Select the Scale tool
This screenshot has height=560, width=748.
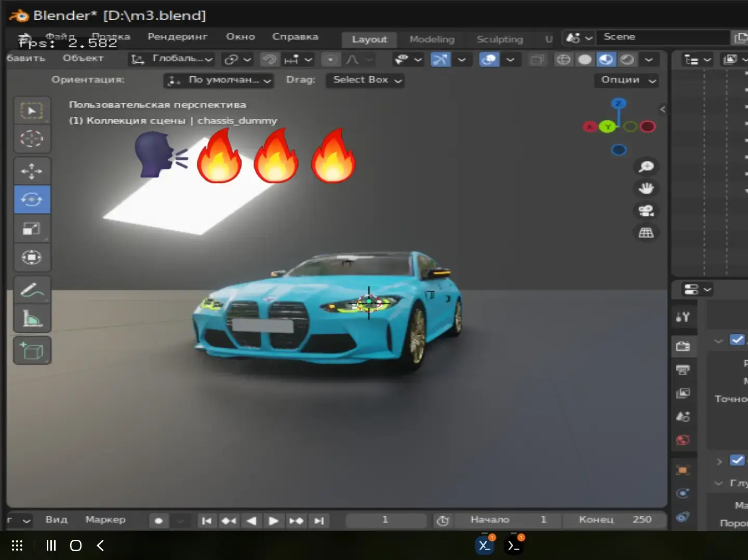point(32,228)
